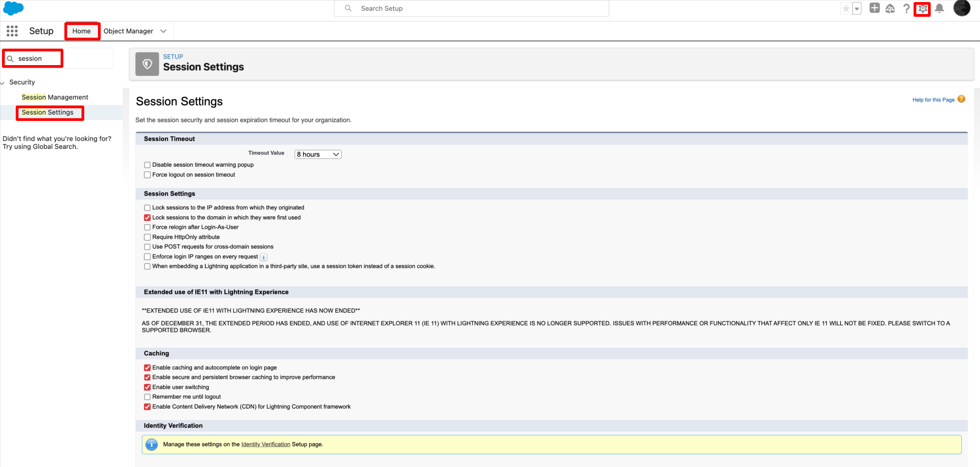The width and height of the screenshot is (980, 467).
Task: Click the user avatar profile icon
Action: (x=962, y=8)
